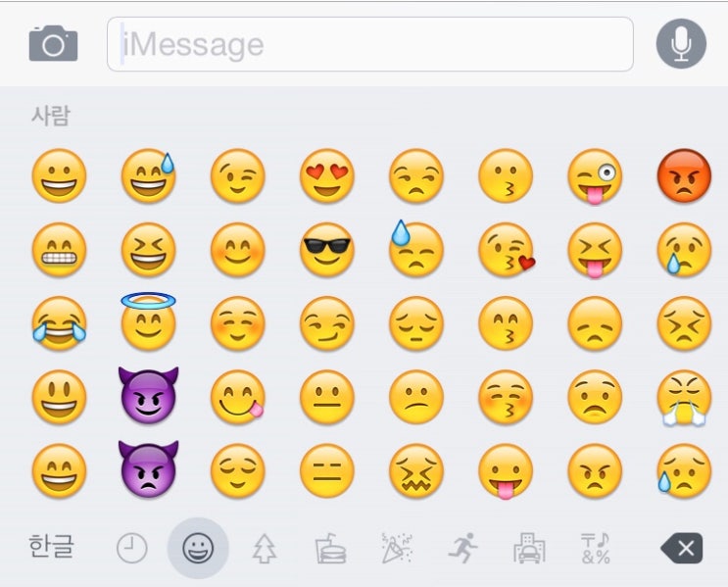Open recently used emoji tab
The width and height of the screenshot is (728, 587).
[132, 548]
